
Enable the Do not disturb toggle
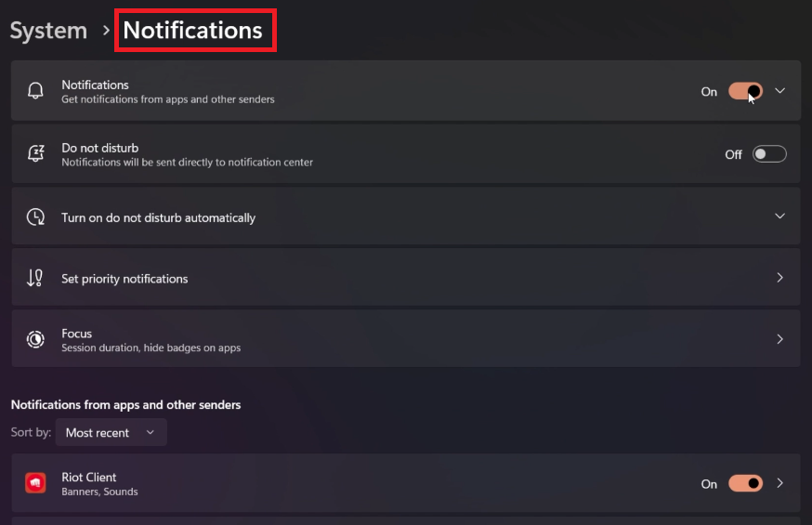click(x=769, y=154)
